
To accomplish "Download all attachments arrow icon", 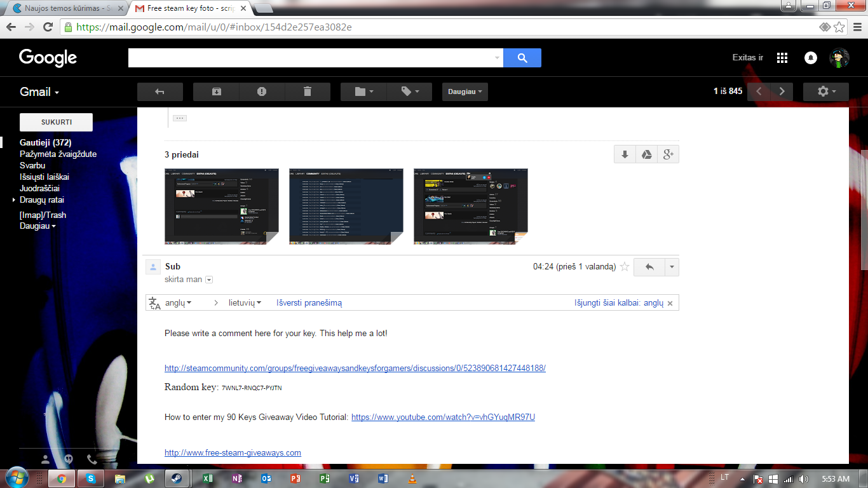I will coord(625,154).
